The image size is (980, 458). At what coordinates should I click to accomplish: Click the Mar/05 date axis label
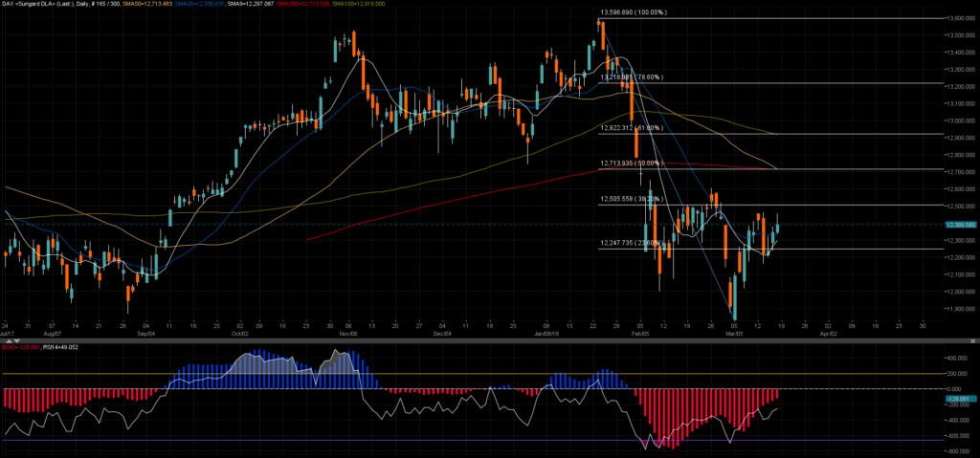coord(734,334)
